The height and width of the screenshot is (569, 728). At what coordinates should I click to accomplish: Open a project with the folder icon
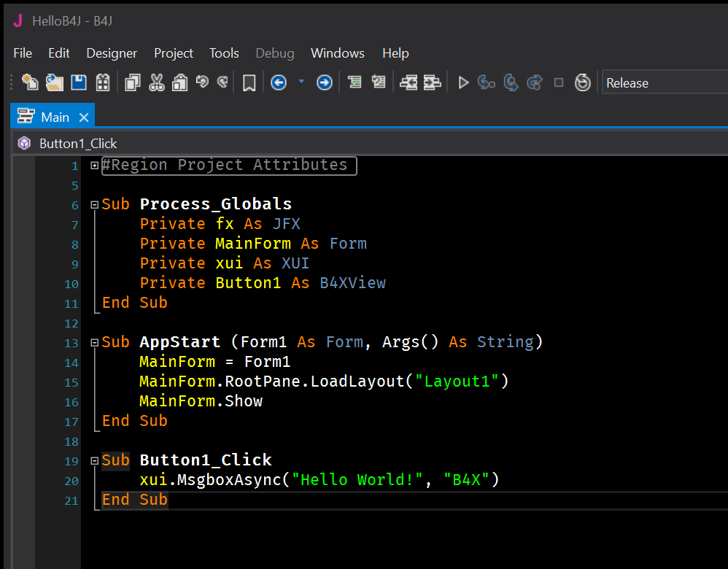[x=54, y=82]
